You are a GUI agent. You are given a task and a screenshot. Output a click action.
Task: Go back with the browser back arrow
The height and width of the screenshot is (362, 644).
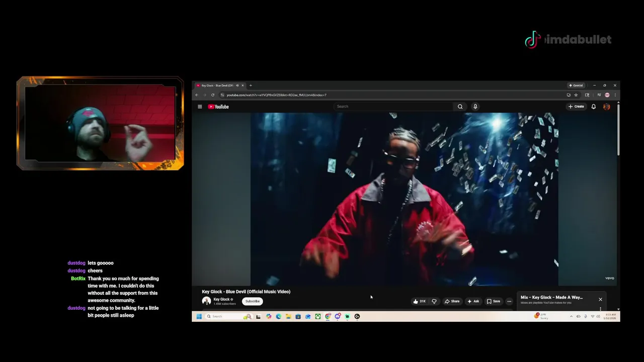coord(197,95)
